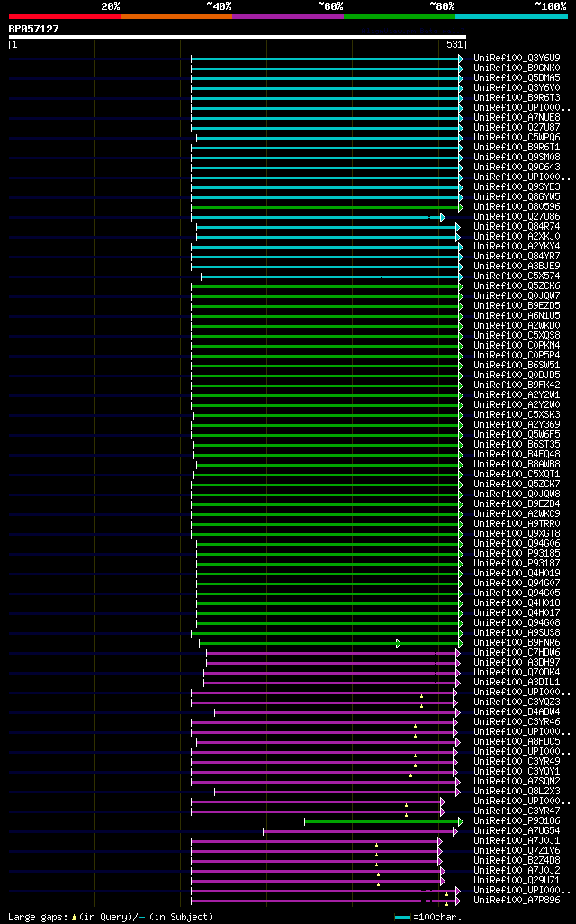576x924 pixels.
Task: Select the UniRef100_C5XQS8 label
Action: [x=517, y=336]
